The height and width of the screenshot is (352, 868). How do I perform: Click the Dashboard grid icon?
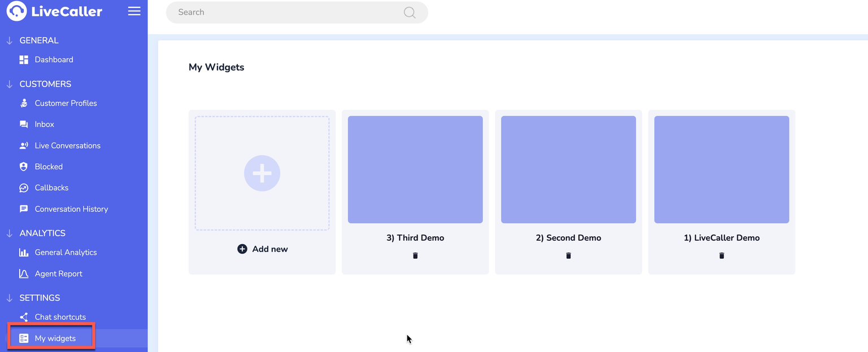point(24,60)
